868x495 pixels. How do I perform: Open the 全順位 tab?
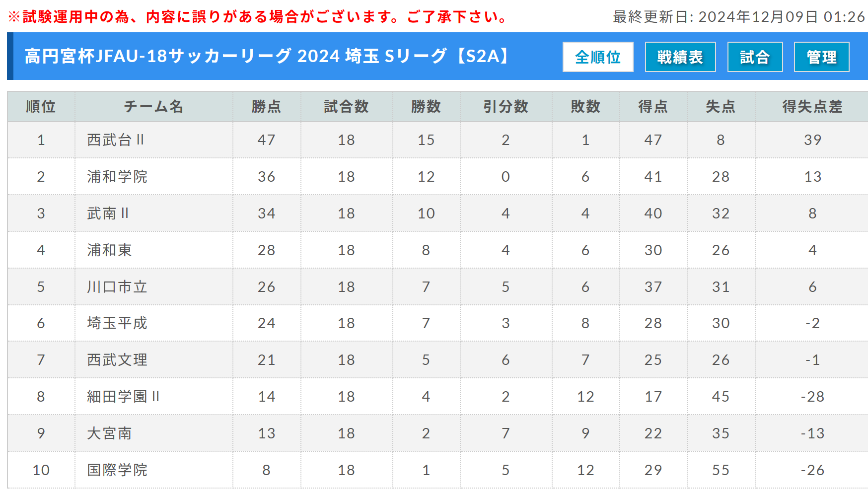pos(598,57)
